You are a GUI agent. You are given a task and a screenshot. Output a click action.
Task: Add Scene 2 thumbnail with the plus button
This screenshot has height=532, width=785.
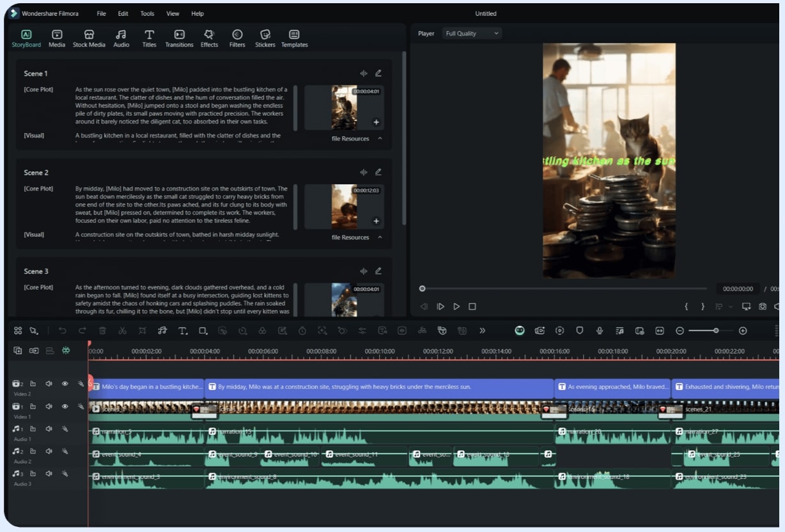376,221
